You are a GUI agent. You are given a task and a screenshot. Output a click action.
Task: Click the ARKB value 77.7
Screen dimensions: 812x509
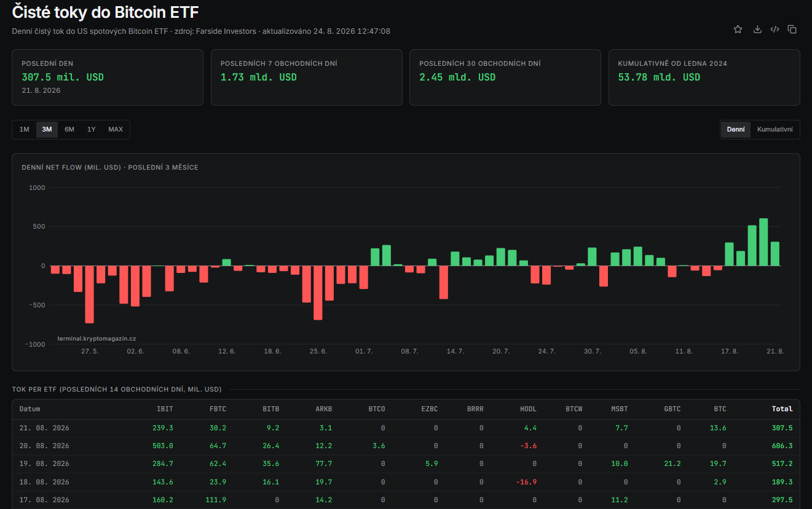click(324, 464)
